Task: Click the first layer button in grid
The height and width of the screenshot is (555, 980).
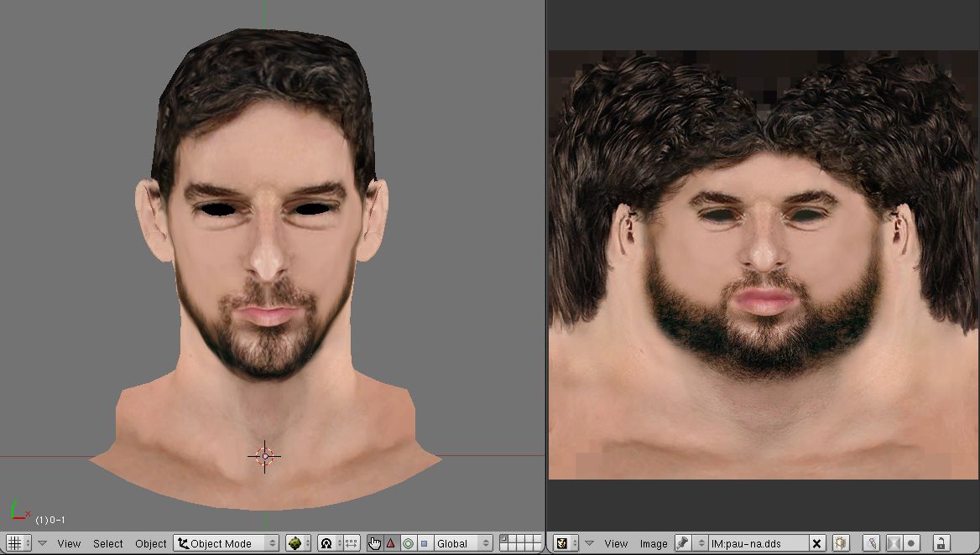Action: click(x=504, y=539)
